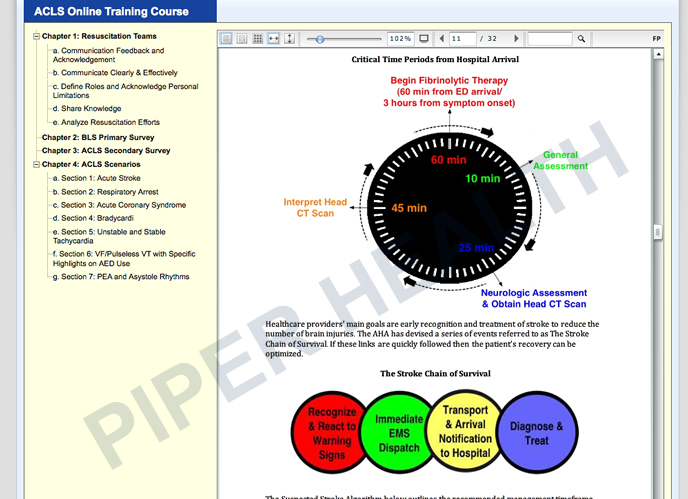The image size is (688, 499).
Task: Open Section 1: Acute Stroke
Action: pyautogui.click(x=97, y=178)
